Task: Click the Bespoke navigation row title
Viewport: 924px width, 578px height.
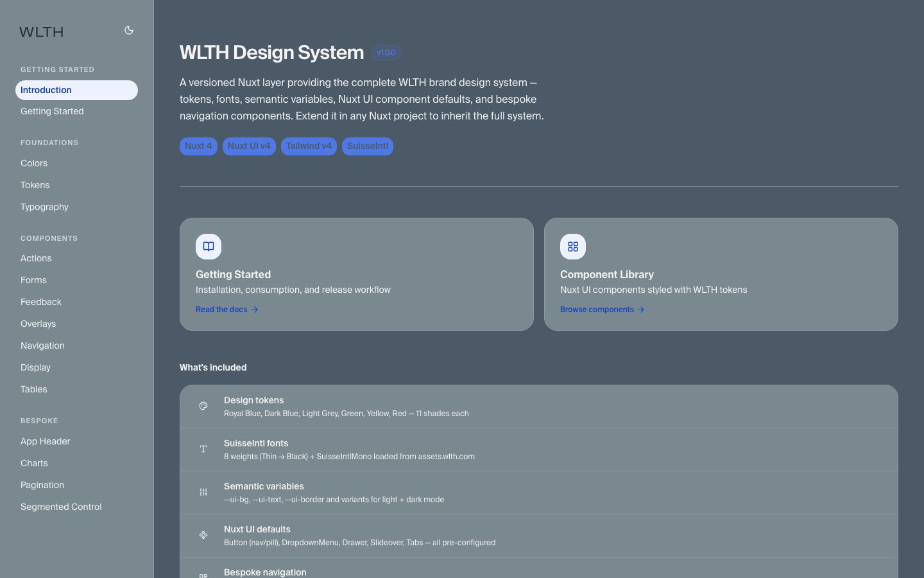Action: point(265,572)
